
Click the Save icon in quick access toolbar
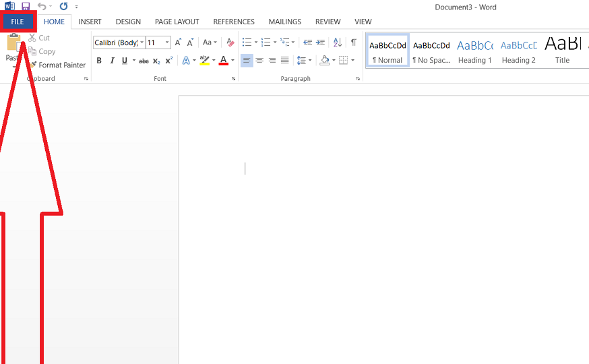[x=26, y=6]
